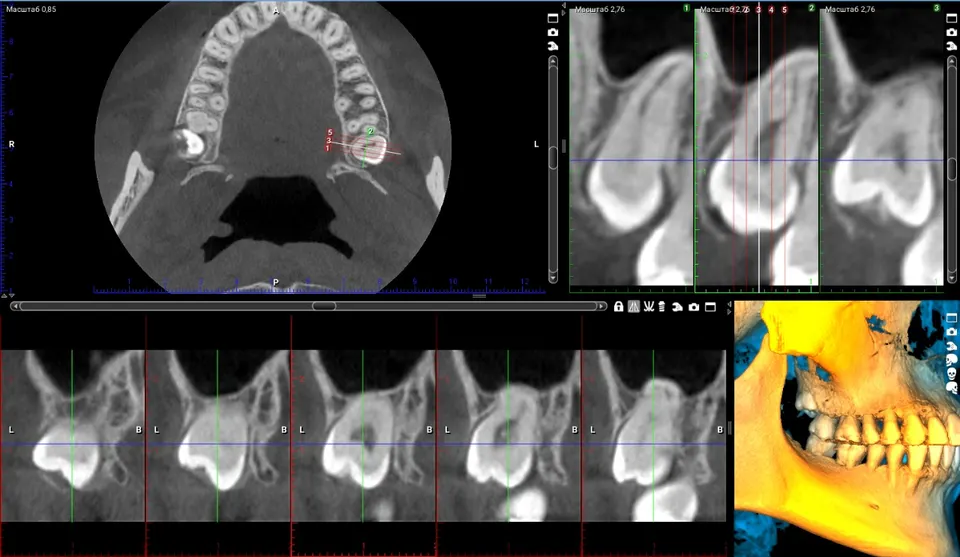960x557 pixels.
Task: Maximize the cross-section panel via its window icon
Action: click(710, 307)
